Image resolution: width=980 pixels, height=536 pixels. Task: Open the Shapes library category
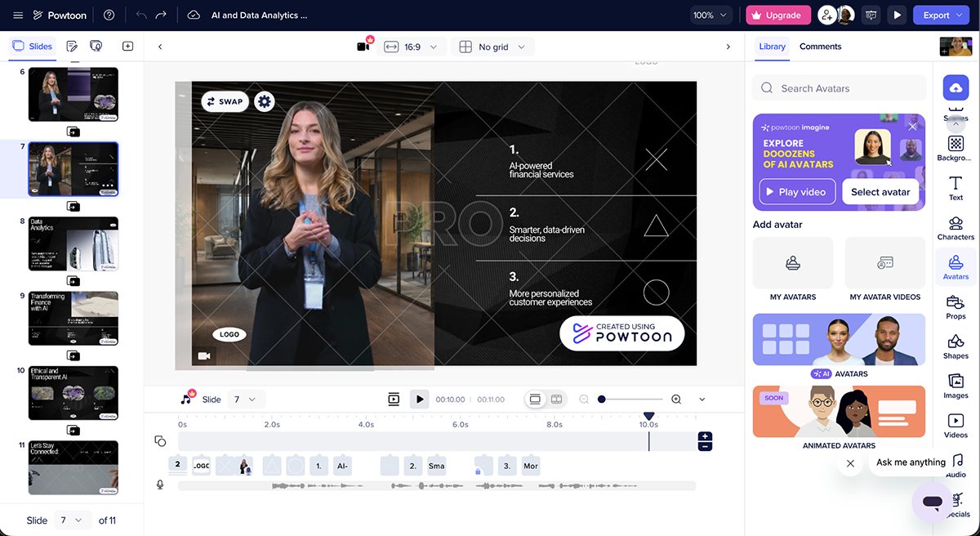click(955, 347)
